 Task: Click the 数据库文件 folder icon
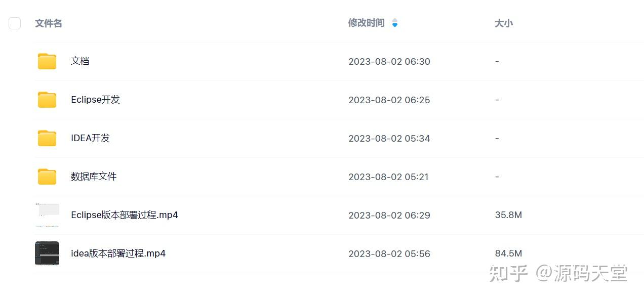pos(47,177)
